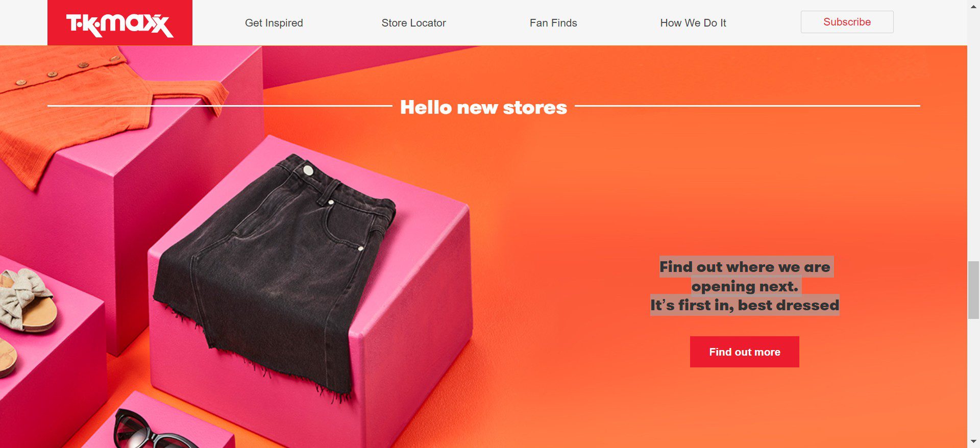980x448 pixels.
Task: Click the scrollbar up arrow
Action: point(973,6)
